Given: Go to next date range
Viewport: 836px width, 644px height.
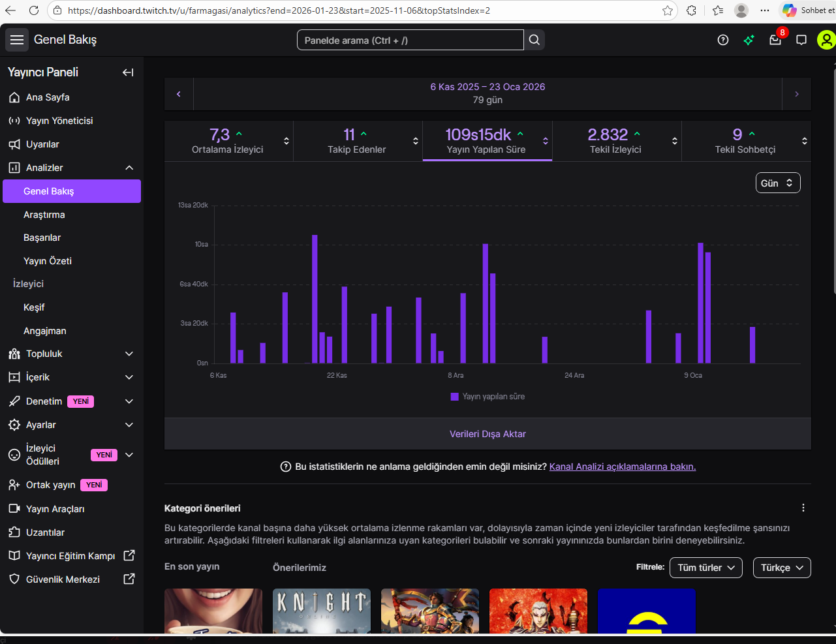Looking at the screenshot, I should pos(797,94).
